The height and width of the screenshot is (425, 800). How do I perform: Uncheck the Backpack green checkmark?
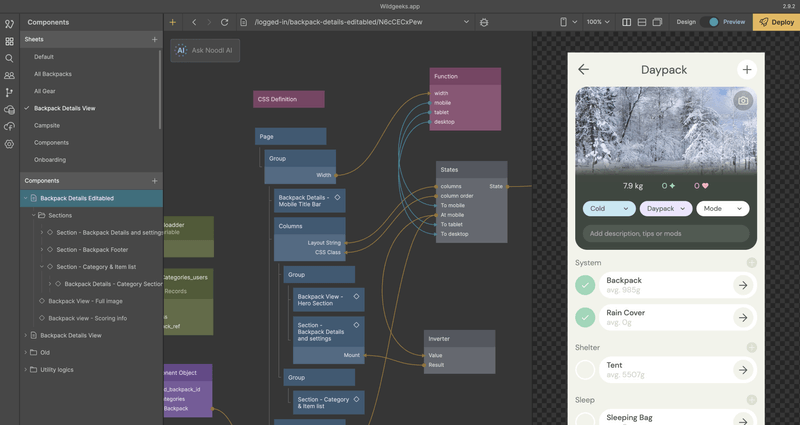[585, 285]
